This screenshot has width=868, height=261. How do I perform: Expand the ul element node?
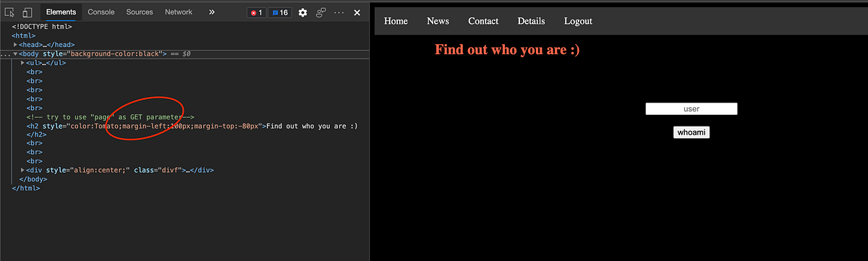23,63
